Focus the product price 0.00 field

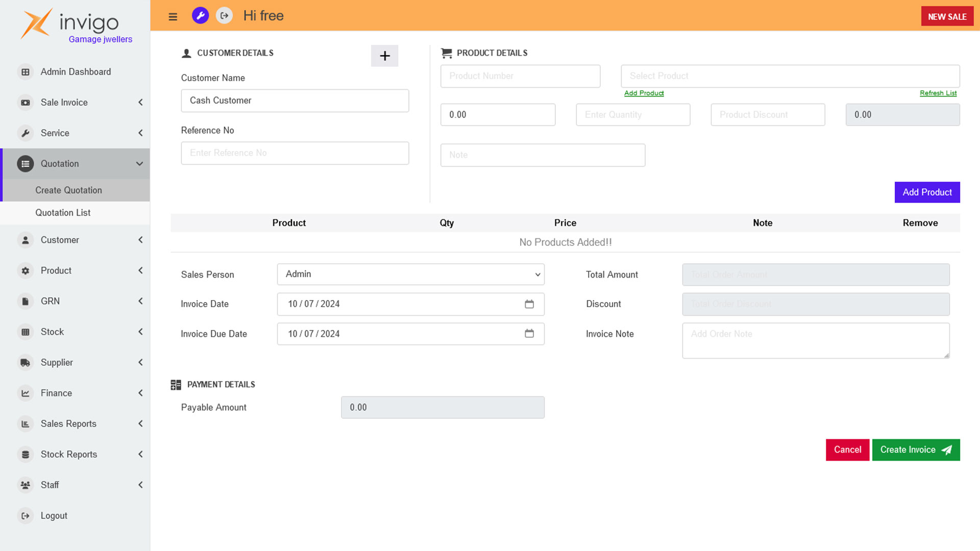[x=498, y=115]
